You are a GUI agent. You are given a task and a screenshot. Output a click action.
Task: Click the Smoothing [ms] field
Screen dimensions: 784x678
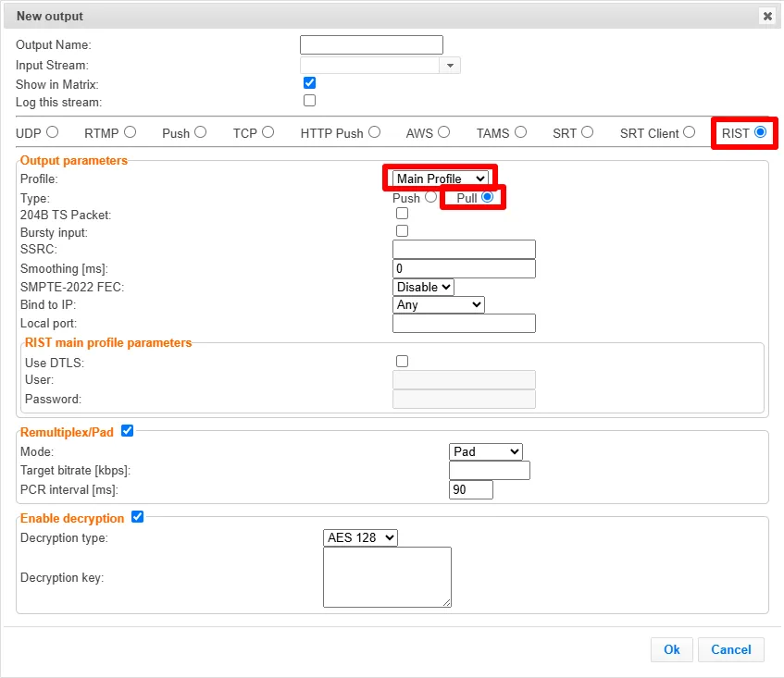pyautogui.click(x=464, y=269)
